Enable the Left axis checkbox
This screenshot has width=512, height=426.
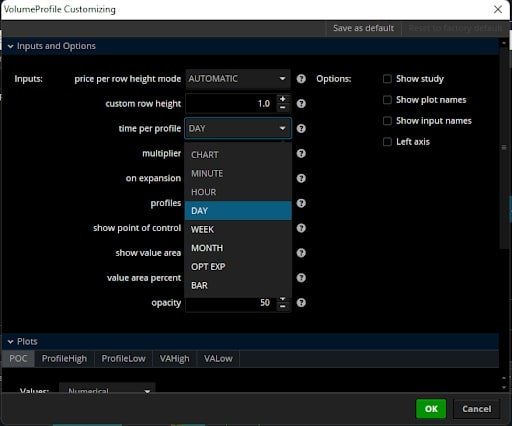click(x=387, y=142)
